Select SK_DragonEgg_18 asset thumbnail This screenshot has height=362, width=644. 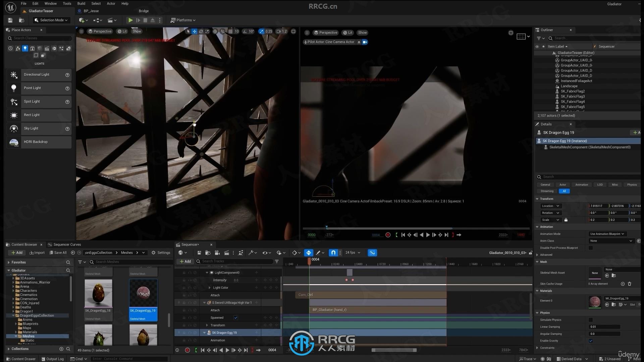(x=98, y=293)
